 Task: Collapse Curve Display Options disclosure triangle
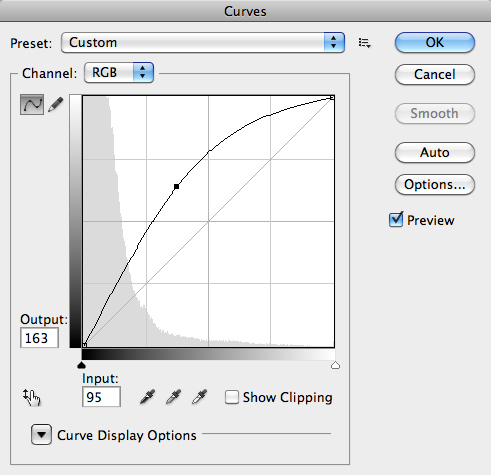point(41,435)
